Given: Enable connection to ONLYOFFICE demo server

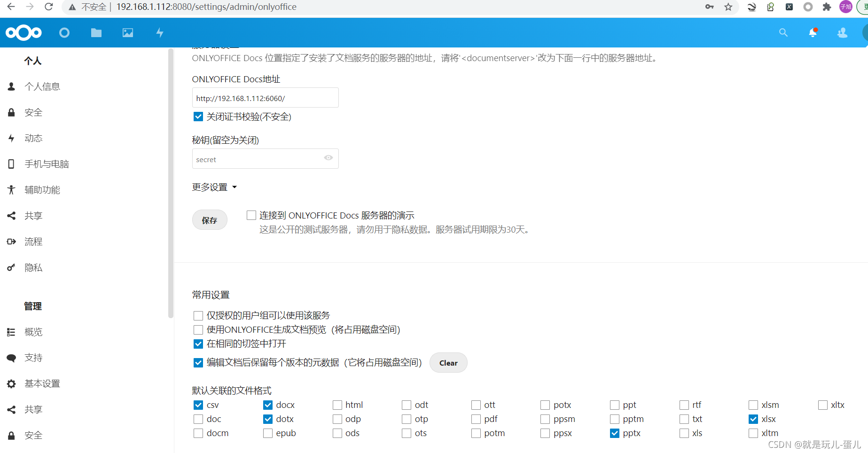Looking at the screenshot, I should [251, 215].
